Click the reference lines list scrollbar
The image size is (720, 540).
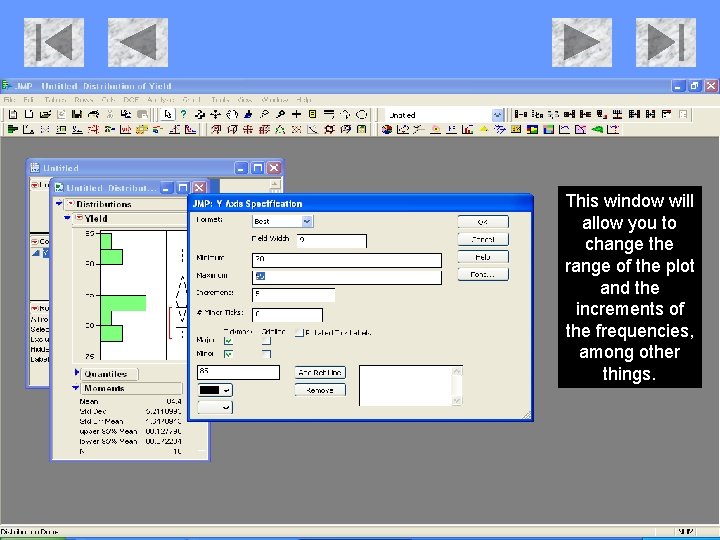pyautogui.click(x=457, y=386)
